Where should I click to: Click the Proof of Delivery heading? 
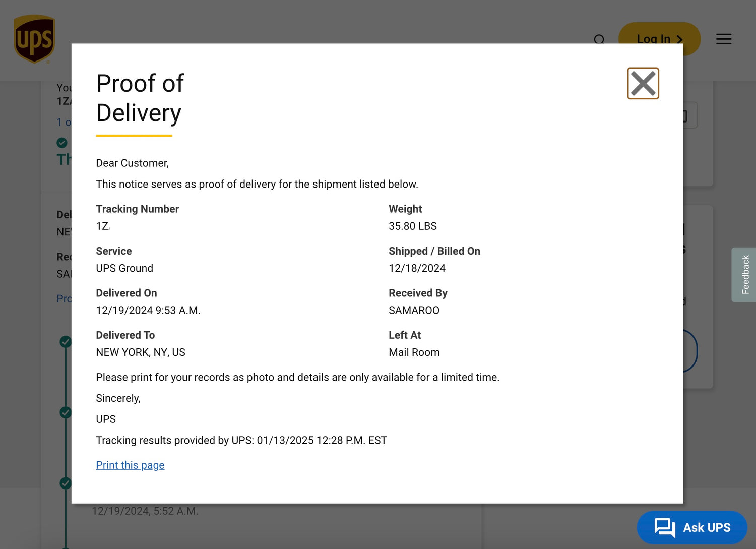pos(140,98)
